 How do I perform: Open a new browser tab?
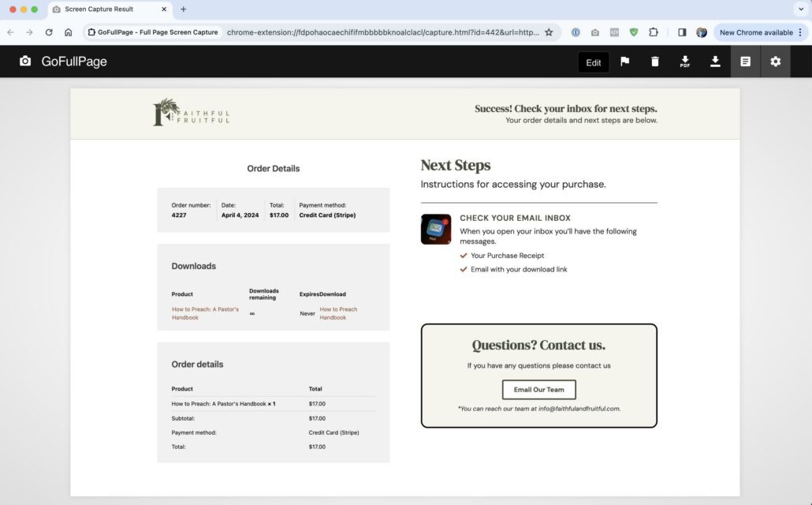(x=184, y=9)
